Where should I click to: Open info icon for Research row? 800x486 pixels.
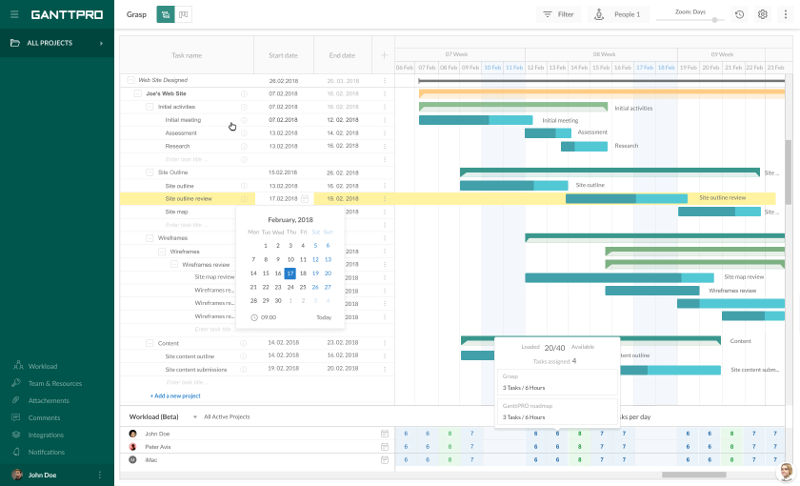click(x=244, y=146)
